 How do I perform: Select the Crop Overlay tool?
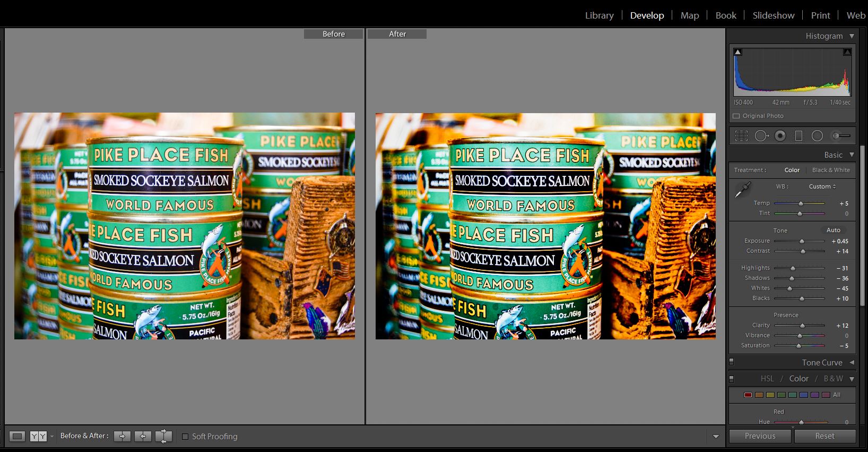coord(741,136)
